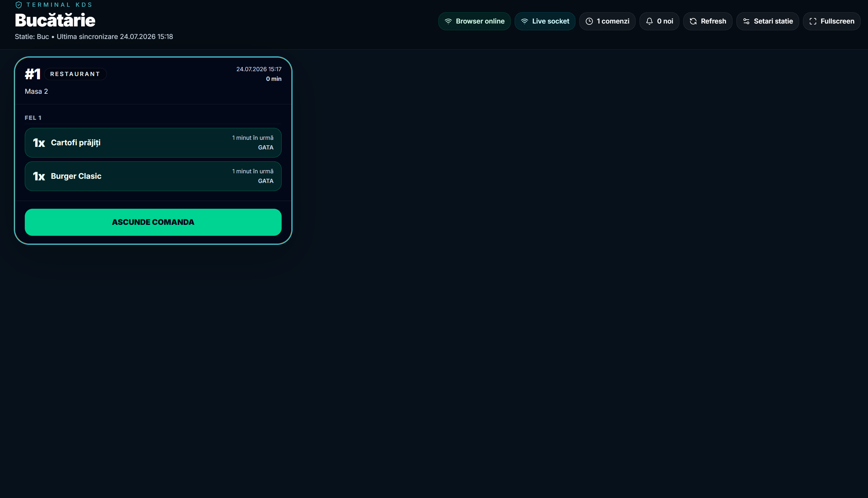Click the FEL 1 course heading
This screenshot has height=498, width=868.
click(33, 118)
